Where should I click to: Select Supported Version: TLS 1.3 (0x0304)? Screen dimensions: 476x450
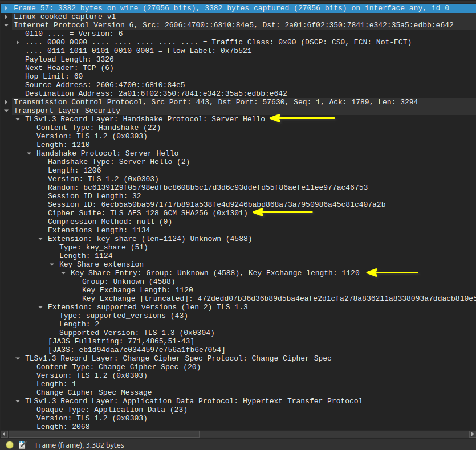coord(137,333)
